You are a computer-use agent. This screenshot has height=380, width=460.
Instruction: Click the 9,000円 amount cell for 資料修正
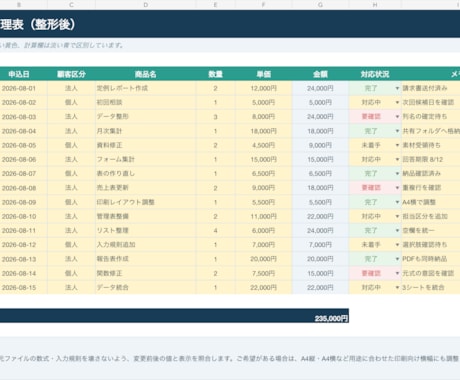[320, 145]
